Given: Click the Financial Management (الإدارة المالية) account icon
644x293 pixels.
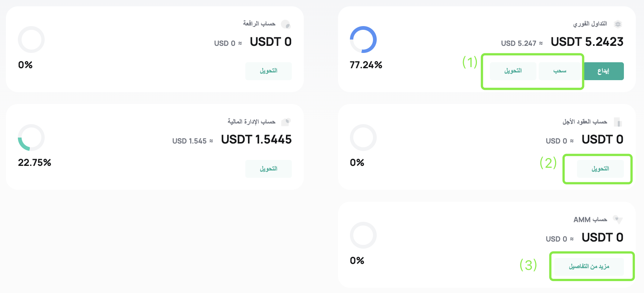Looking at the screenshot, I should click(286, 122).
